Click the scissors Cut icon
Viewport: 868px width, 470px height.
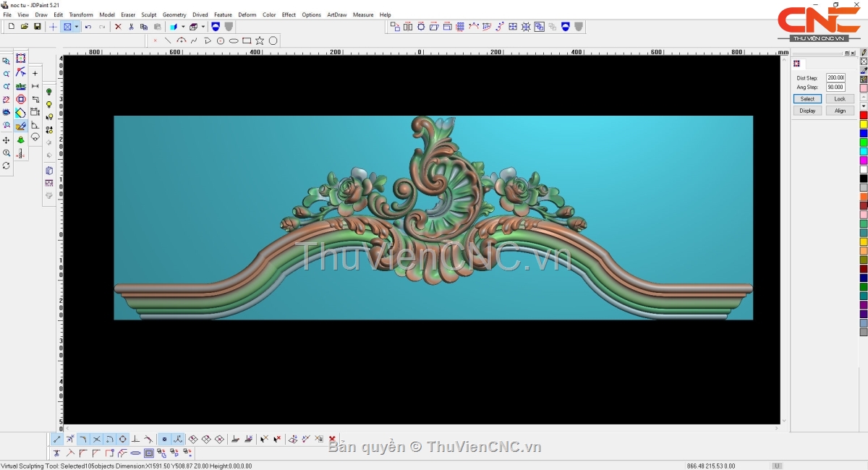coord(131,27)
